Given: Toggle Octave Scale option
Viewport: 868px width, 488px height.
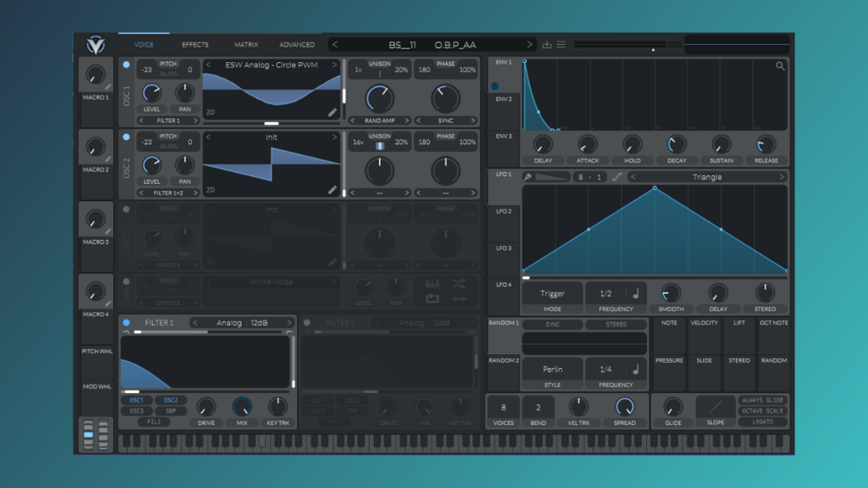Looking at the screenshot, I should (763, 411).
